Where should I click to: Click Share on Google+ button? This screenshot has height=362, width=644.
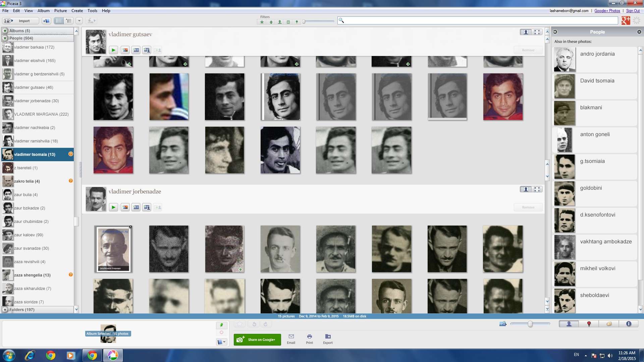tap(257, 340)
